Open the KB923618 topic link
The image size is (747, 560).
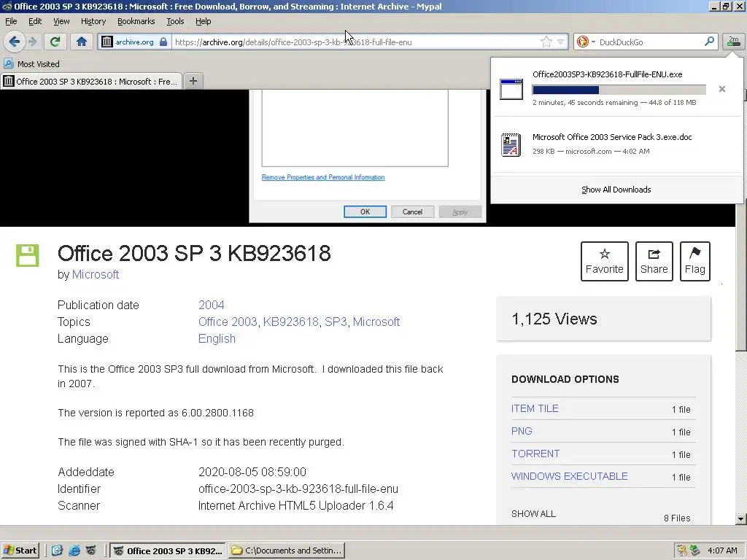(290, 322)
